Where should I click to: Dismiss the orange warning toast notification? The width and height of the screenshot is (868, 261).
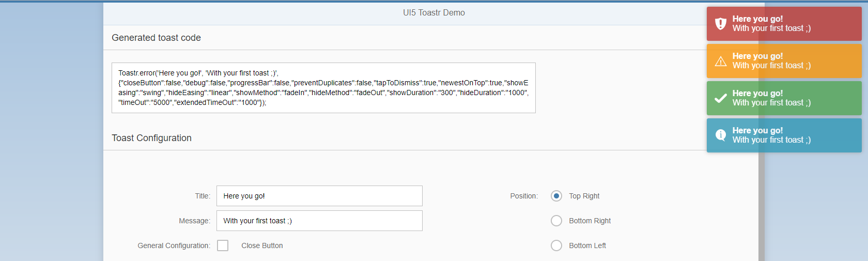tap(784, 61)
